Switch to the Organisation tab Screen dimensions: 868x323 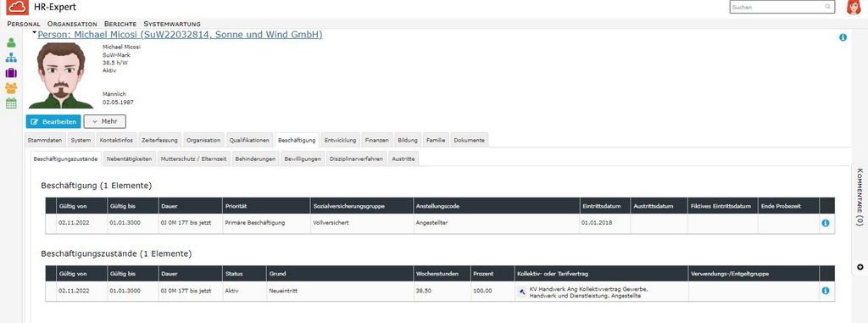click(203, 140)
